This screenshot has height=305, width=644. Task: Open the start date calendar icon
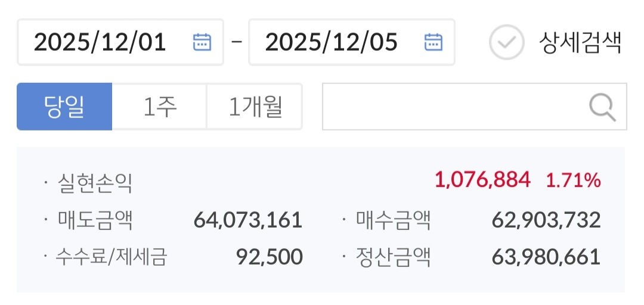(202, 42)
